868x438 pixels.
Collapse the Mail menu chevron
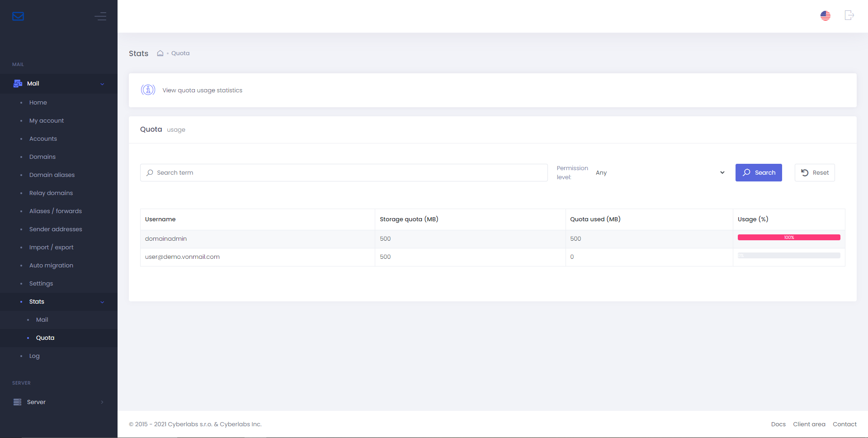102,84
